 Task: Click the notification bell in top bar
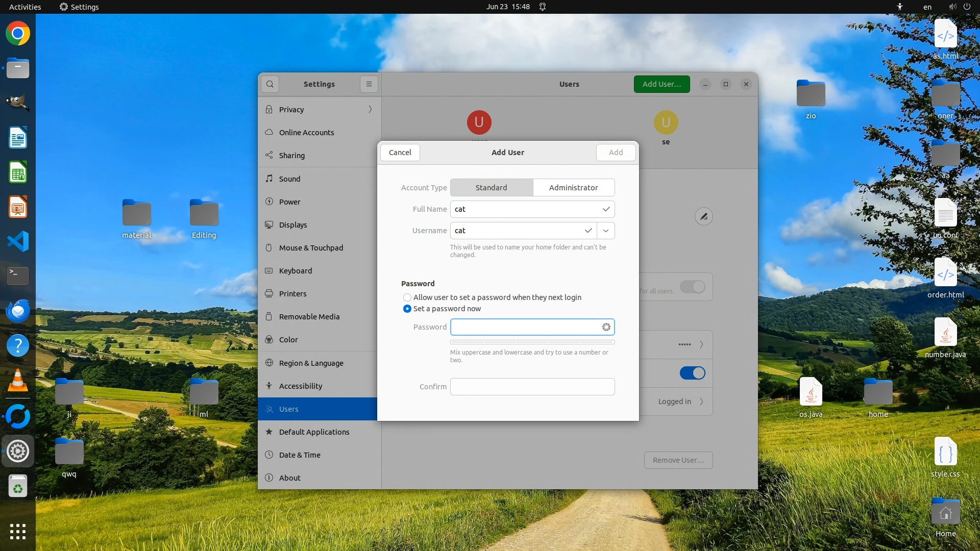coord(543,7)
